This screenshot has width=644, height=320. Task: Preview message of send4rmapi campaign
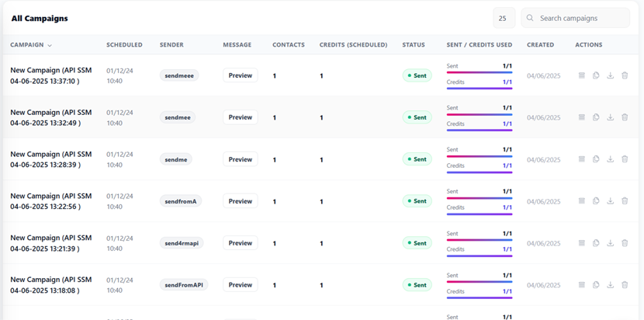[241, 243]
